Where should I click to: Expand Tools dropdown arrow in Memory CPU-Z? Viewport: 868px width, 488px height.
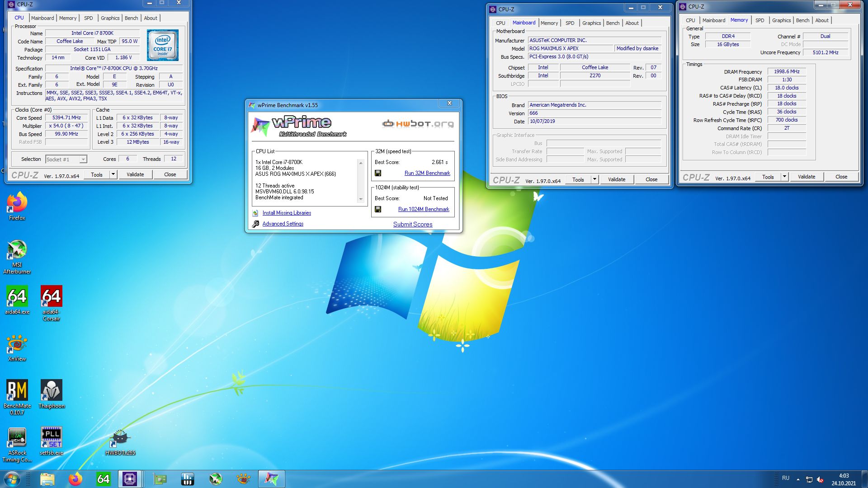click(x=784, y=177)
